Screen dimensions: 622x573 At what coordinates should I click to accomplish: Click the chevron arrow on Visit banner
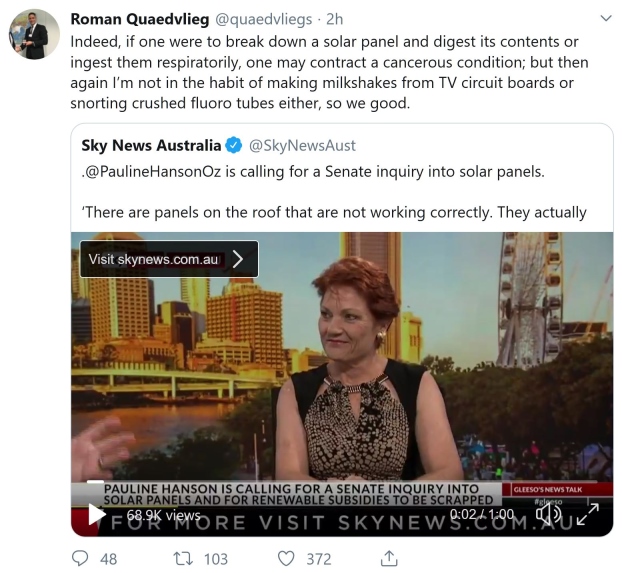[238, 259]
